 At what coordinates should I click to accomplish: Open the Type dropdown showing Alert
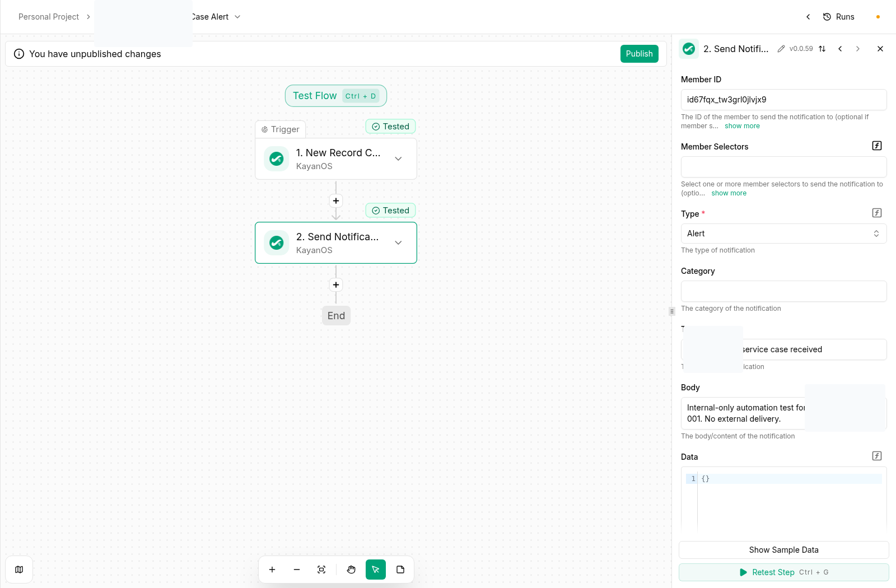(784, 234)
